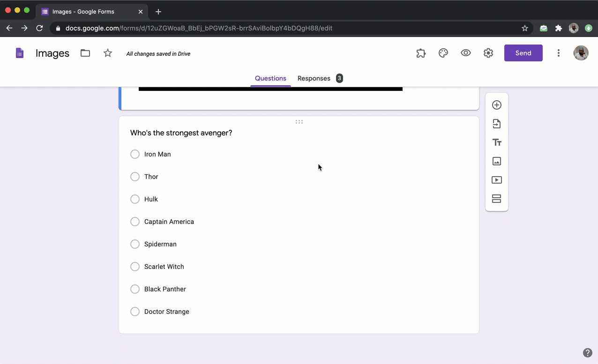Click the Add question plus icon

497,105
